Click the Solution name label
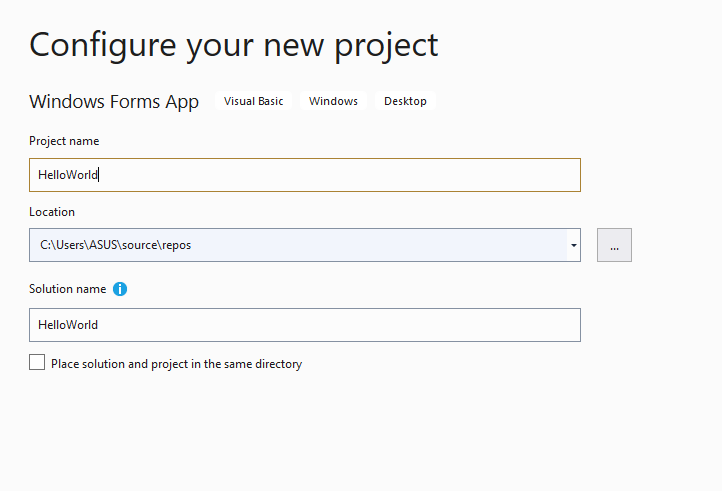This screenshot has width=722, height=491. point(67,289)
